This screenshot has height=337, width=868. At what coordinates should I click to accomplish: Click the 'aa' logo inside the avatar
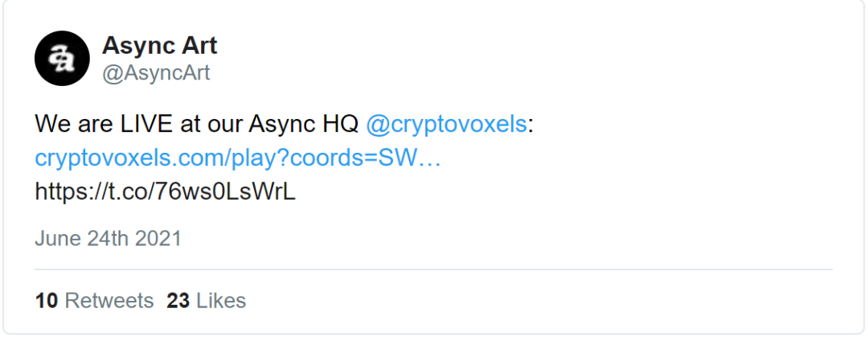[x=61, y=59]
